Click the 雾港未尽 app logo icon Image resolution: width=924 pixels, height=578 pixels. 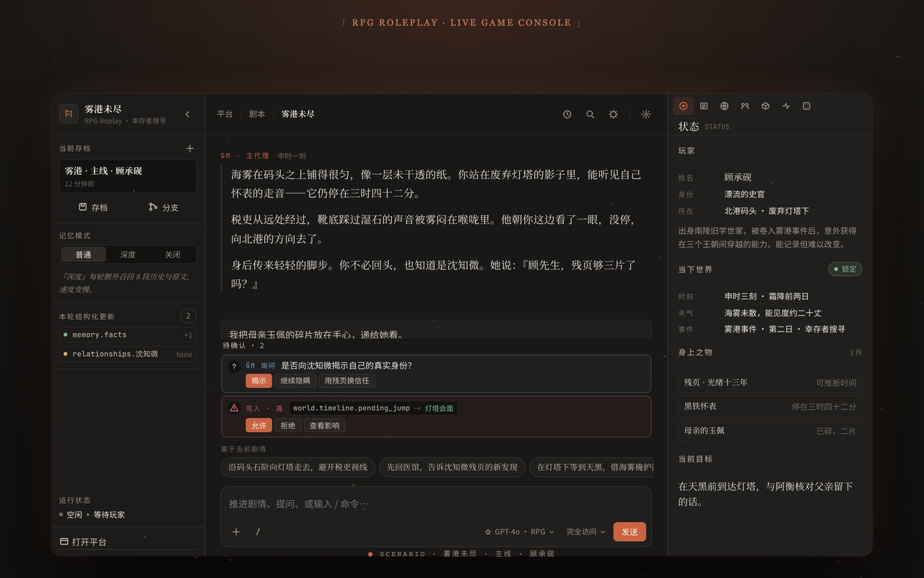[69, 114]
